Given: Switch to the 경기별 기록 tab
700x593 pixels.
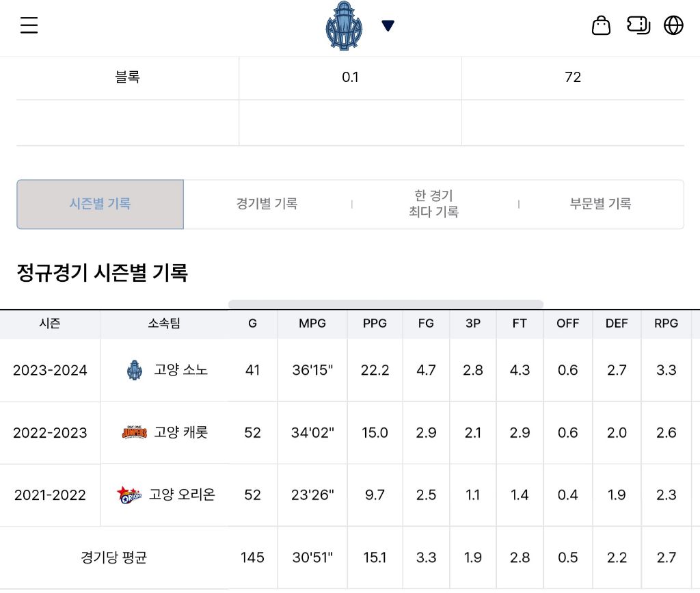Looking at the screenshot, I should 267,204.
